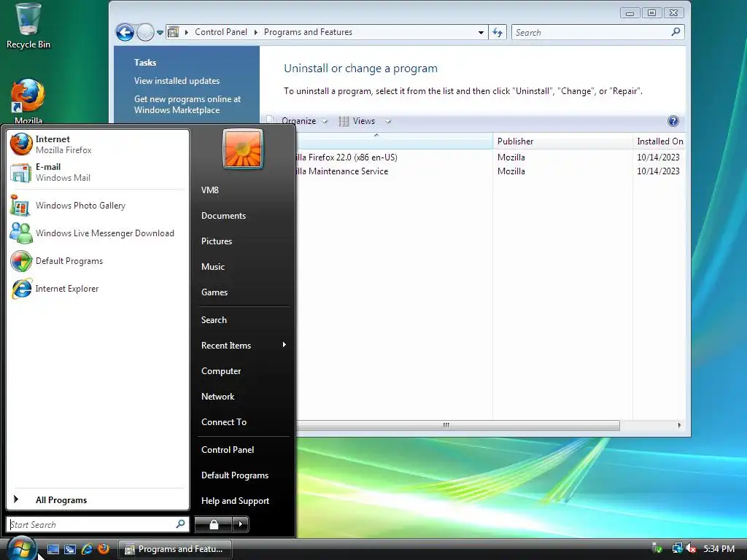Click Control Panel in the address breadcrumb
Image resolution: width=747 pixels, height=560 pixels.
pyautogui.click(x=220, y=32)
